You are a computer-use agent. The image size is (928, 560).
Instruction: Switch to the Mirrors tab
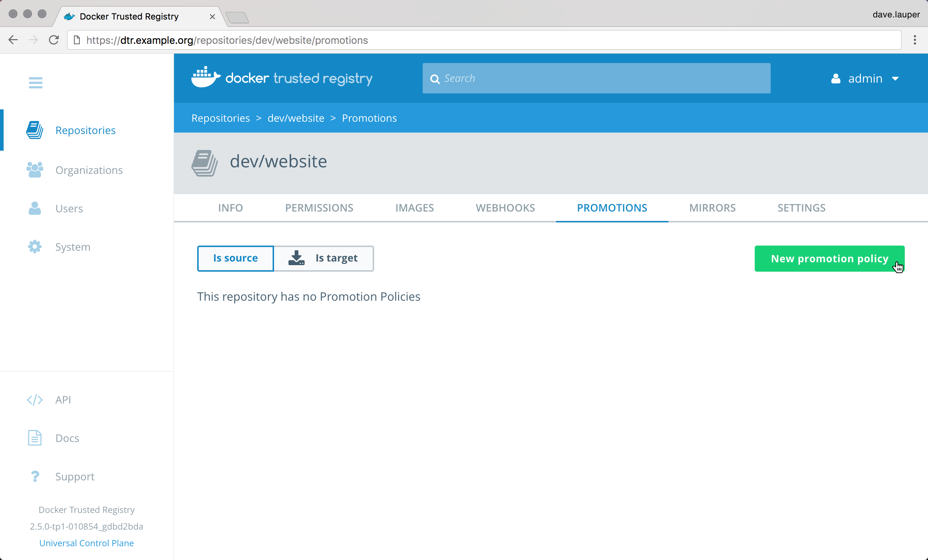[x=712, y=208]
